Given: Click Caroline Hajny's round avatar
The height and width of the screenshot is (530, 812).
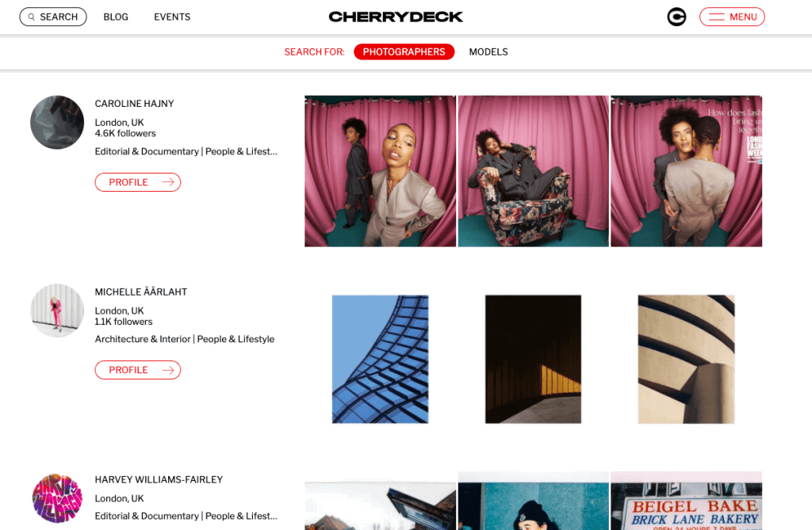Looking at the screenshot, I should tap(57, 122).
